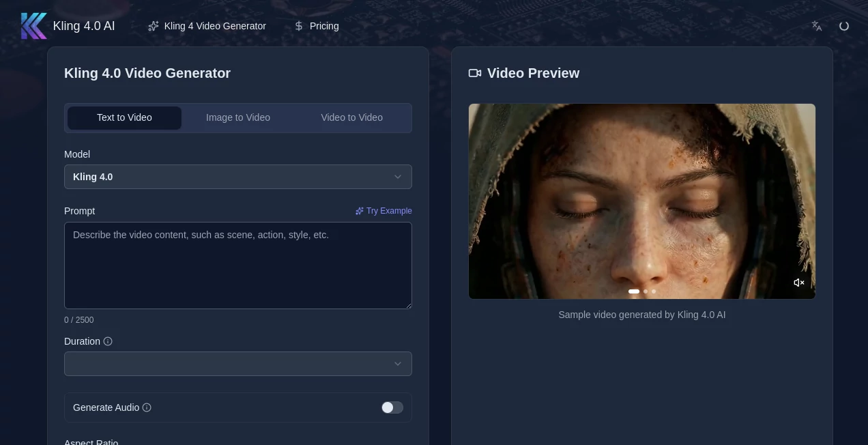868x445 pixels.
Task: Click Kling 4 Video Generator in the navbar
Action: pos(215,26)
